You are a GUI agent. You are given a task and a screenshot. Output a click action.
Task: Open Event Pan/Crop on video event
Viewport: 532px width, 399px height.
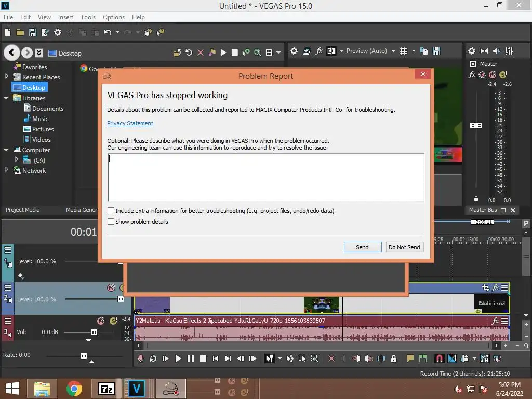(x=486, y=288)
